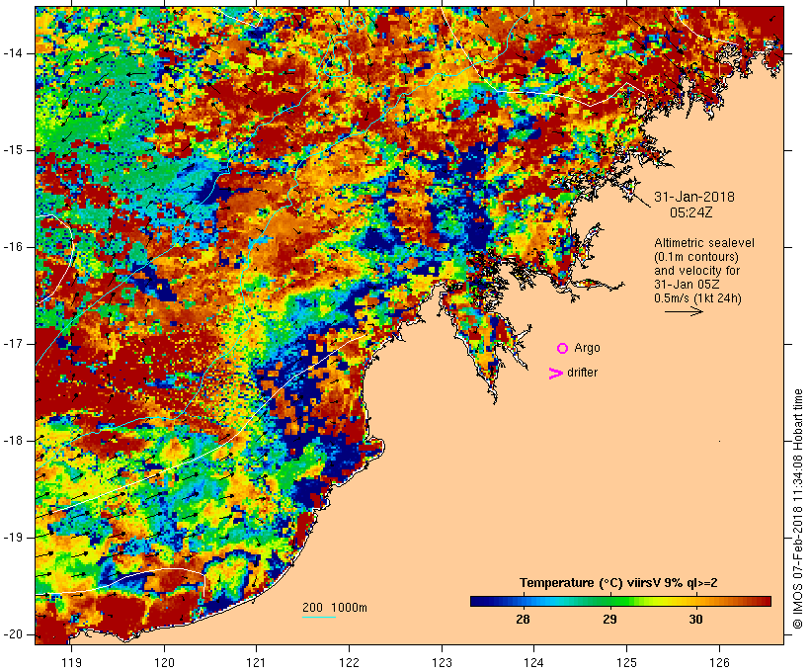The image size is (810, 672).
Task: Click the 0.5m/s velocity scale arrow
Action: click(684, 311)
